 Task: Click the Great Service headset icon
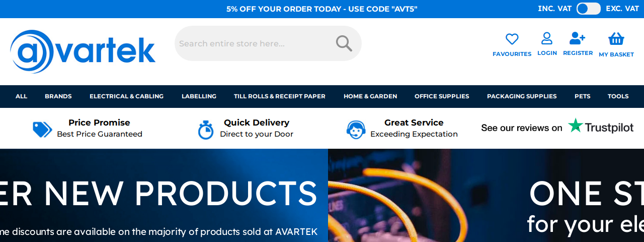tap(356, 130)
